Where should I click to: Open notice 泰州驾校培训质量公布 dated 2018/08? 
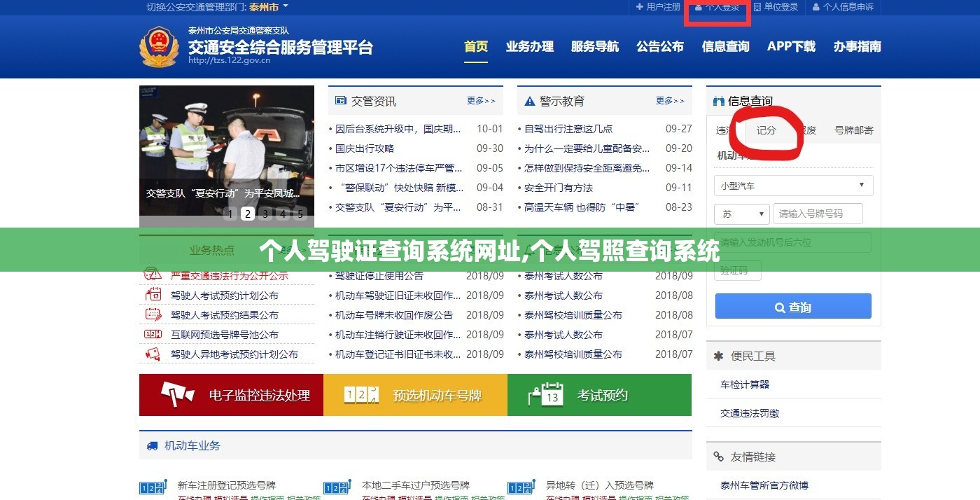(x=573, y=315)
